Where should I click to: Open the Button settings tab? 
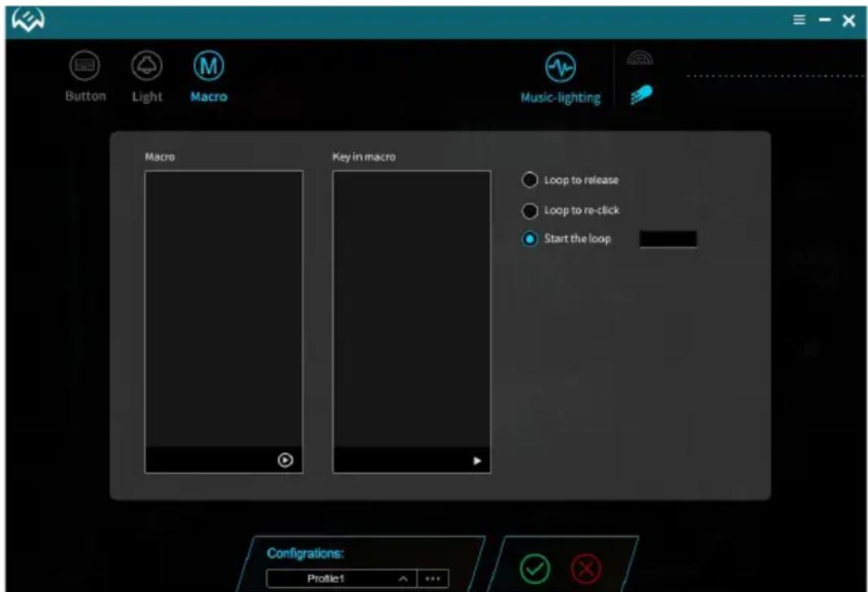click(x=85, y=76)
